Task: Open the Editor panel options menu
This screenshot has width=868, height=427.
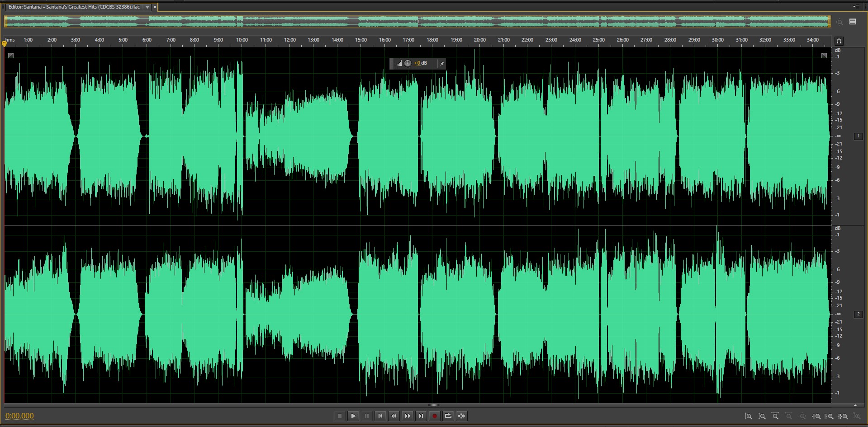Action: pyautogui.click(x=856, y=7)
